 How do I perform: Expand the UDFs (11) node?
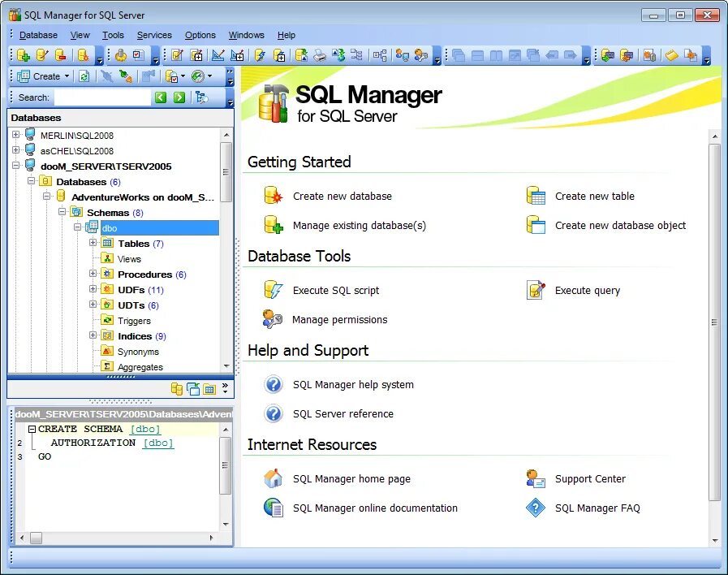[x=93, y=289]
